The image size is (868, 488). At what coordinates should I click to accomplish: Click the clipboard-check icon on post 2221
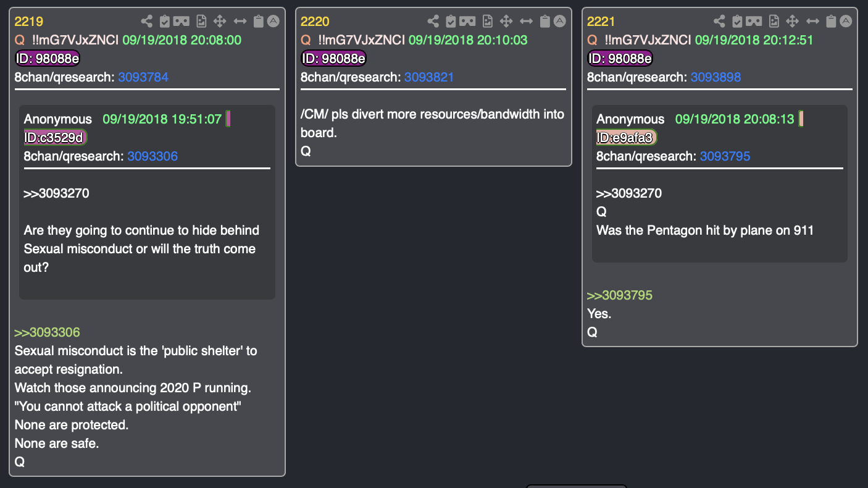[x=738, y=22]
